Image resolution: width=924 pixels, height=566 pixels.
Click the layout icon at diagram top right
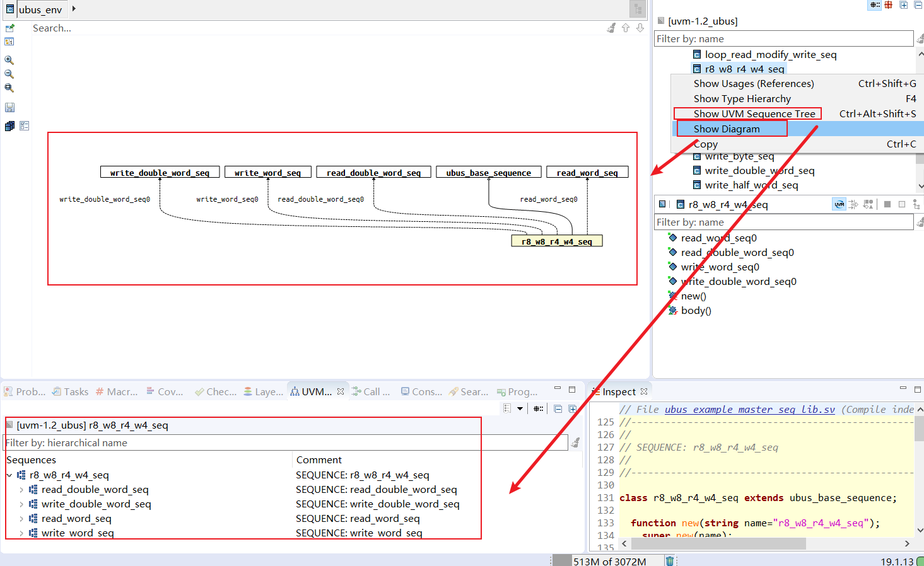tap(638, 9)
